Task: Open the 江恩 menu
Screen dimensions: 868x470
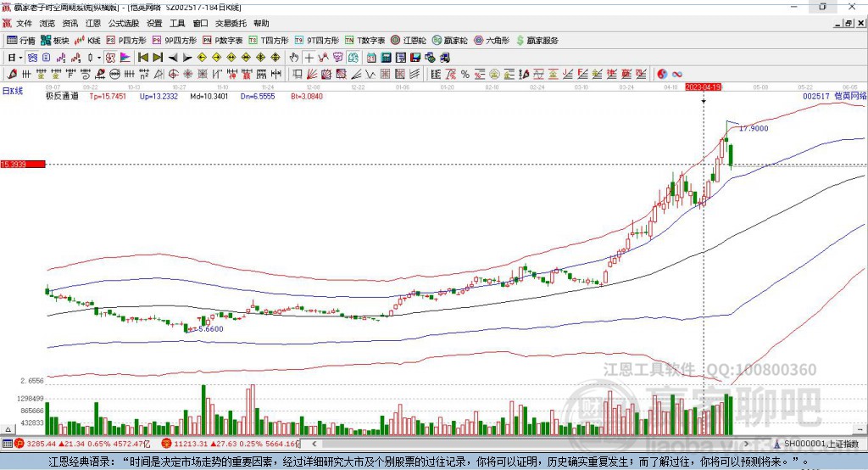Action: 93,23
